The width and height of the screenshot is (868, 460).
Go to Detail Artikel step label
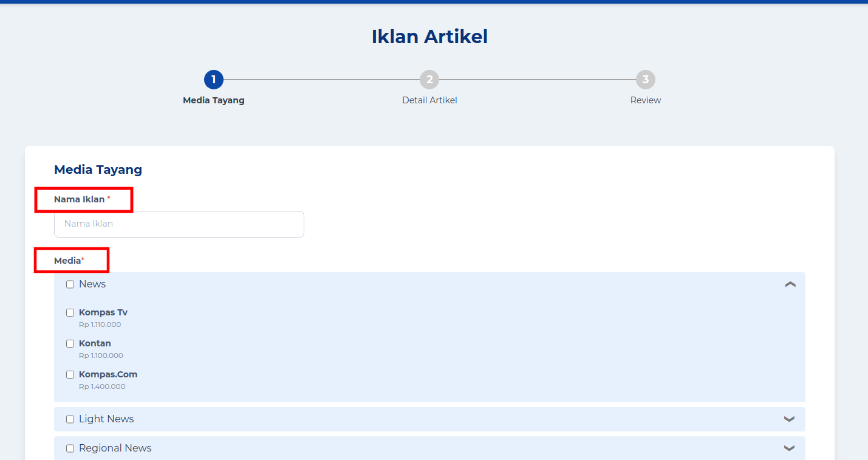pyautogui.click(x=429, y=100)
